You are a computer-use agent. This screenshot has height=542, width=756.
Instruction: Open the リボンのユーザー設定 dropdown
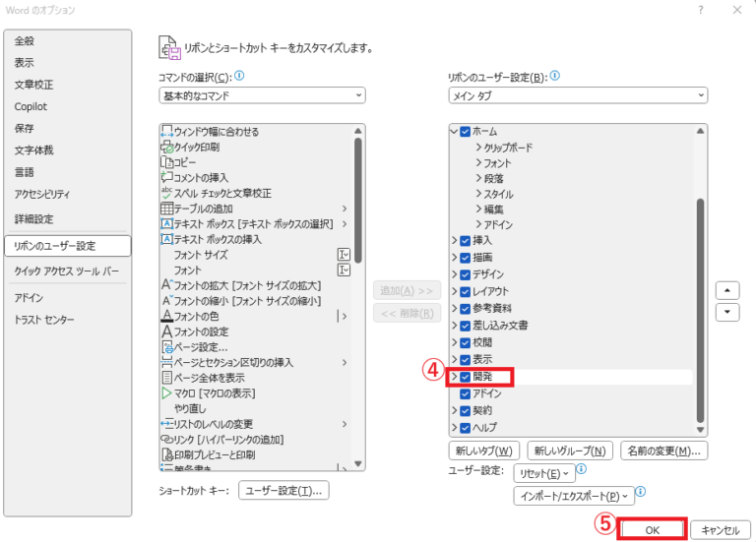576,95
